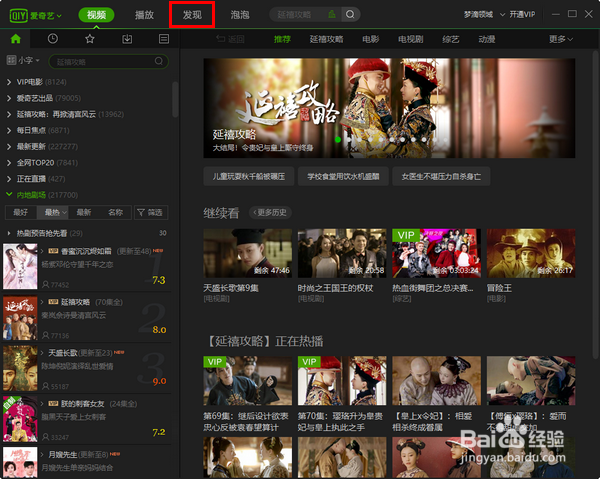Select the 动漫 category tab
Screen dimensions: 600x479
(487, 39)
